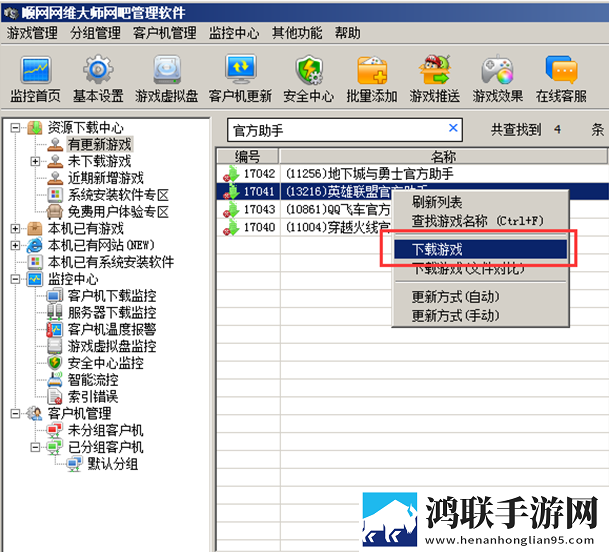Click IE icon beside 本机已有网站
This screenshot has height=552, width=609.
click(35, 245)
